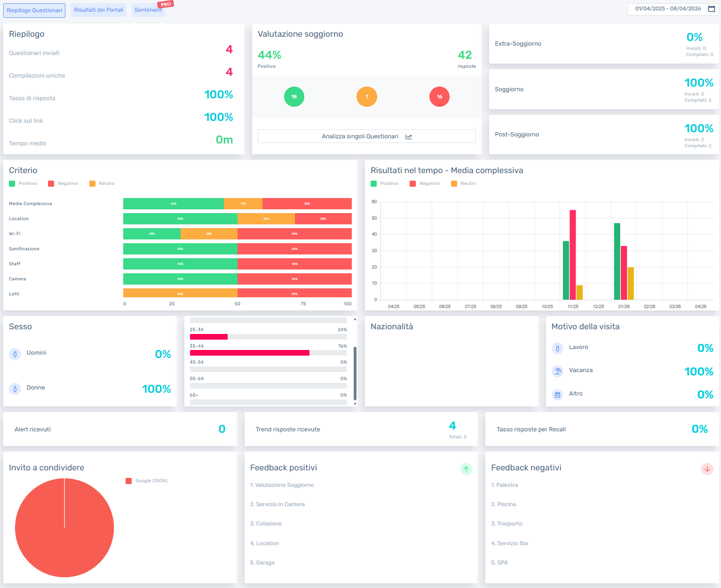Open the date range calendar icon

pos(711,9)
